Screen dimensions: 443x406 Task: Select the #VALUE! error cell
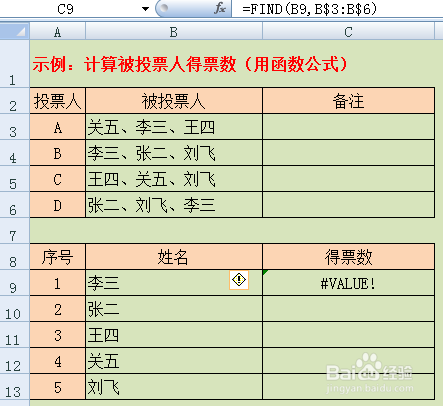(348, 283)
